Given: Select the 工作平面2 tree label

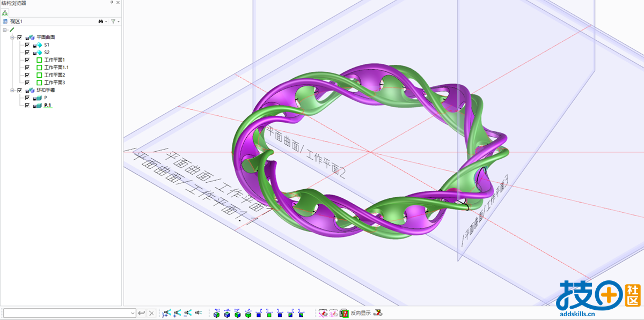Looking at the screenshot, I should 55,75.
